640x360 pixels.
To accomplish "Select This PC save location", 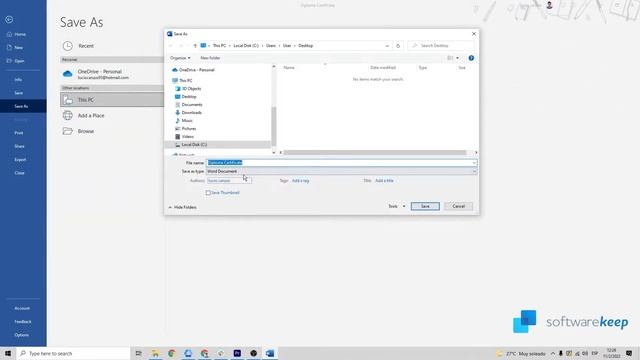I will pos(112,100).
